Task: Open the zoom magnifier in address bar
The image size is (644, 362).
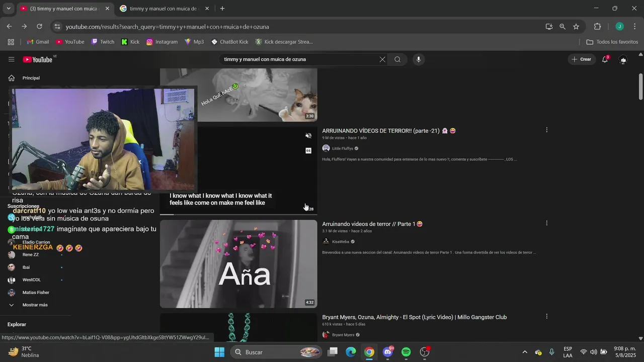Action: tap(562, 27)
